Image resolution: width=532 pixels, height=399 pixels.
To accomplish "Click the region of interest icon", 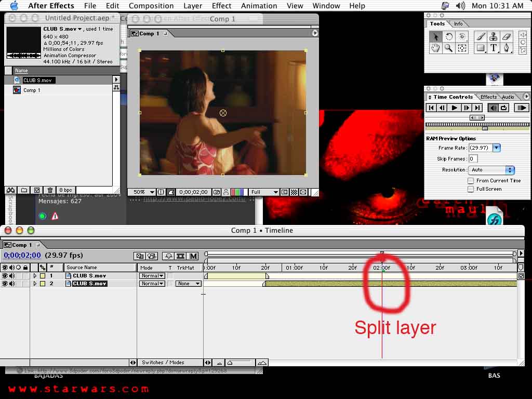I will click(x=284, y=192).
